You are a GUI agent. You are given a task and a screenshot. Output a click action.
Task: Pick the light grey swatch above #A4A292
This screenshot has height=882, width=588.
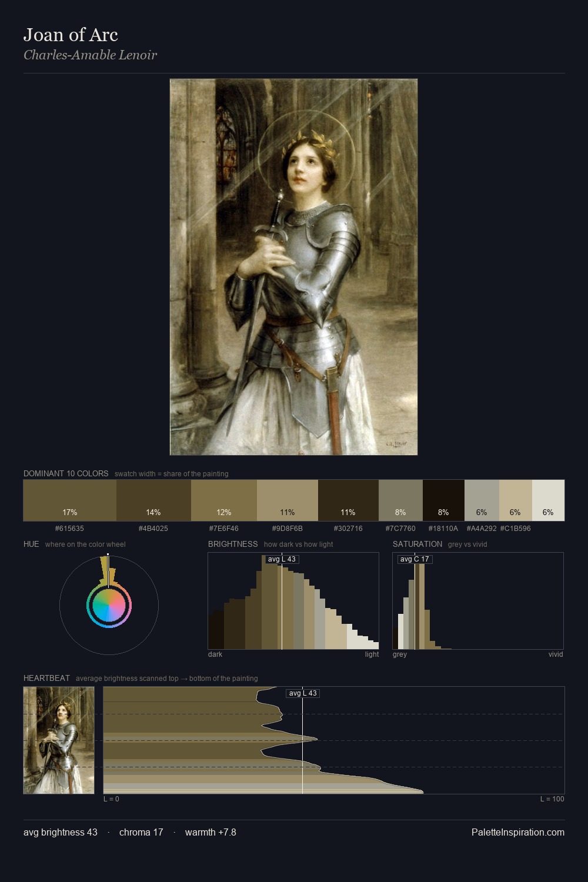(x=482, y=500)
